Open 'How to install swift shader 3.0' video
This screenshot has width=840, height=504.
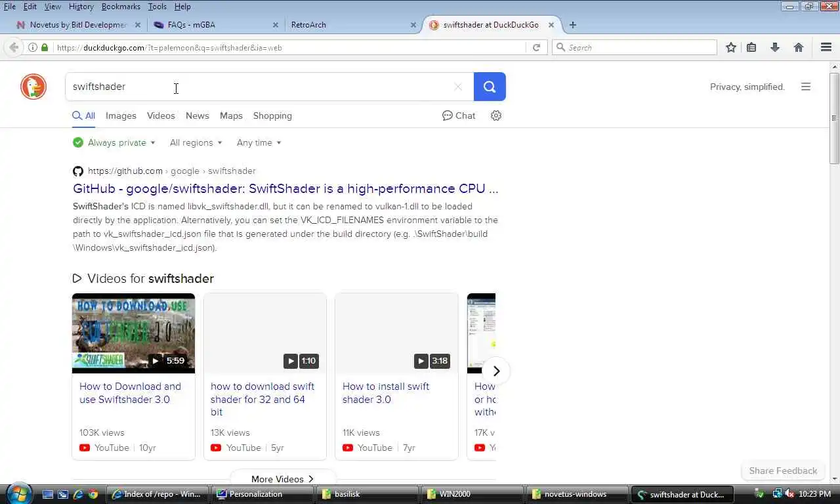click(x=386, y=393)
